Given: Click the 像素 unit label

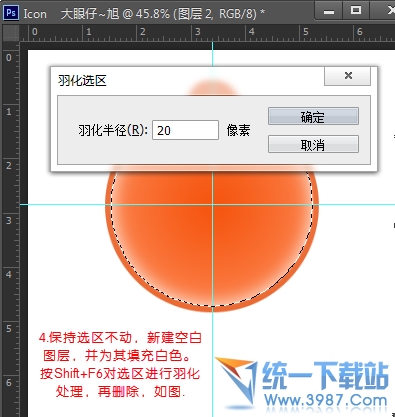Looking at the screenshot, I should [238, 130].
